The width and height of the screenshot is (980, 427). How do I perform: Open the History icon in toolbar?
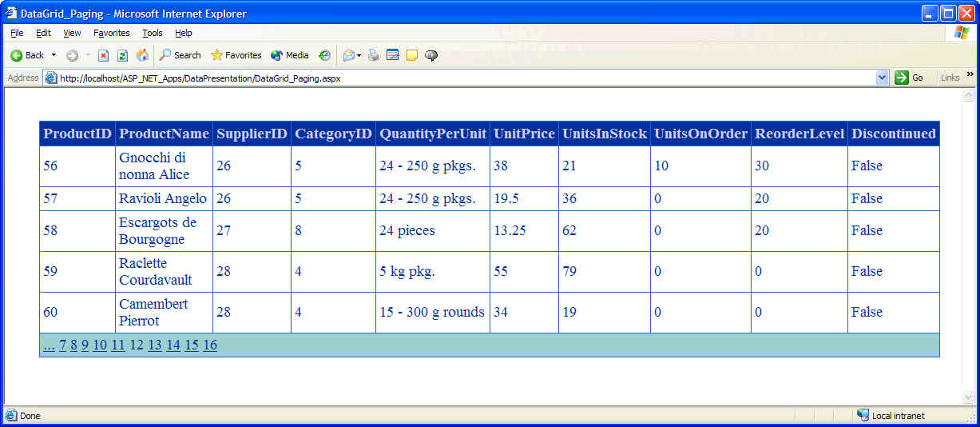point(324,55)
